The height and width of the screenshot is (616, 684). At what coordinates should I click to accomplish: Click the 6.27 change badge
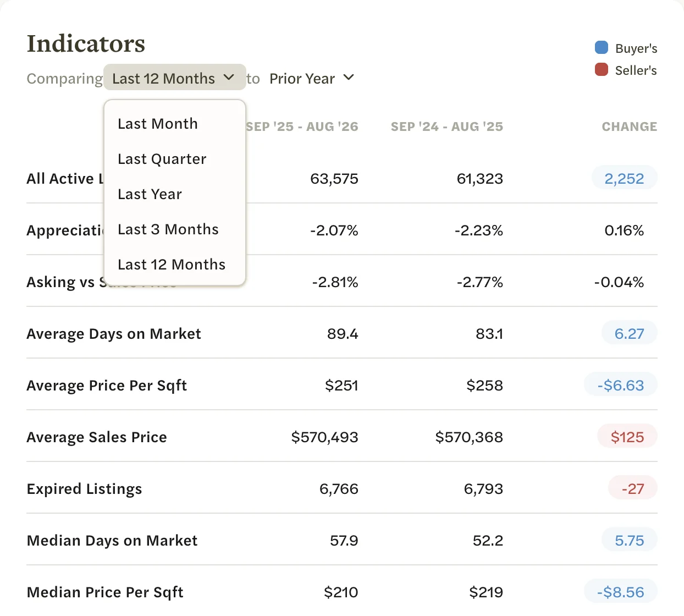[629, 333]
